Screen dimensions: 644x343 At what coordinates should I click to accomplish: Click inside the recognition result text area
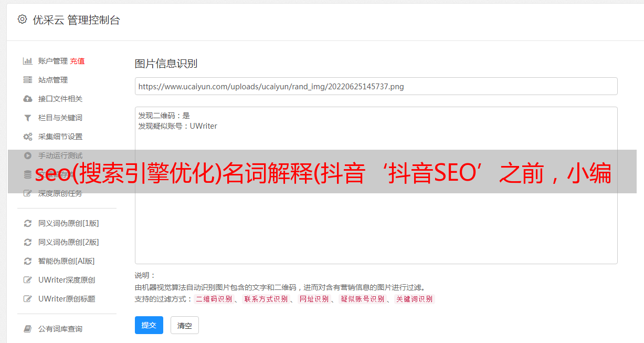click(x=376, y=185)
